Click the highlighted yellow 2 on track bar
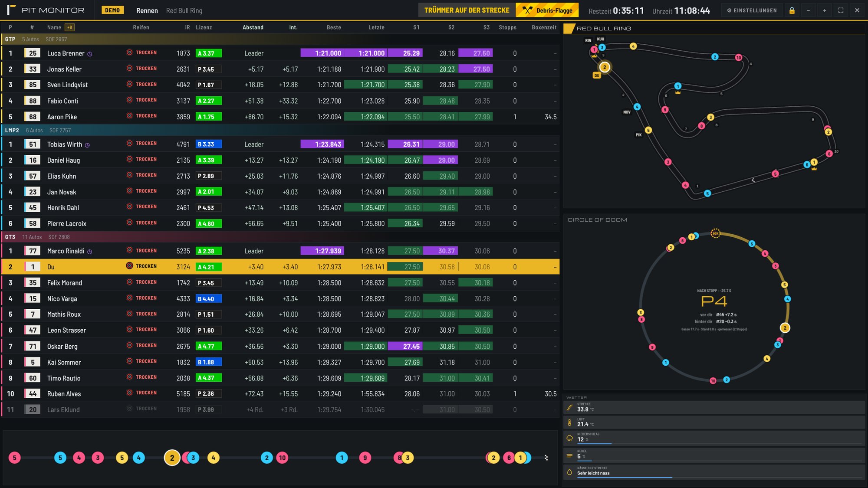 pos(172,458)
